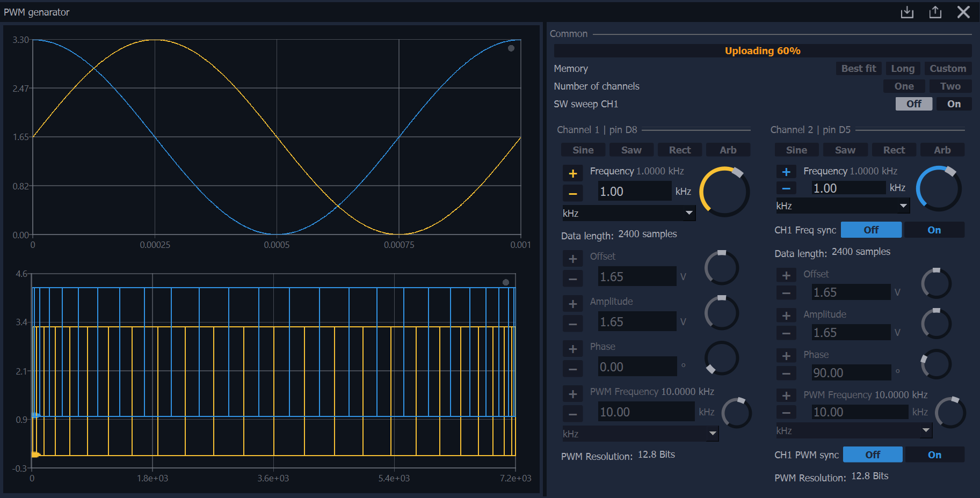980x498 pixels.
Task: Increase Channel 1 PWM Frequency with plus
Action: [x=573, y=394]
